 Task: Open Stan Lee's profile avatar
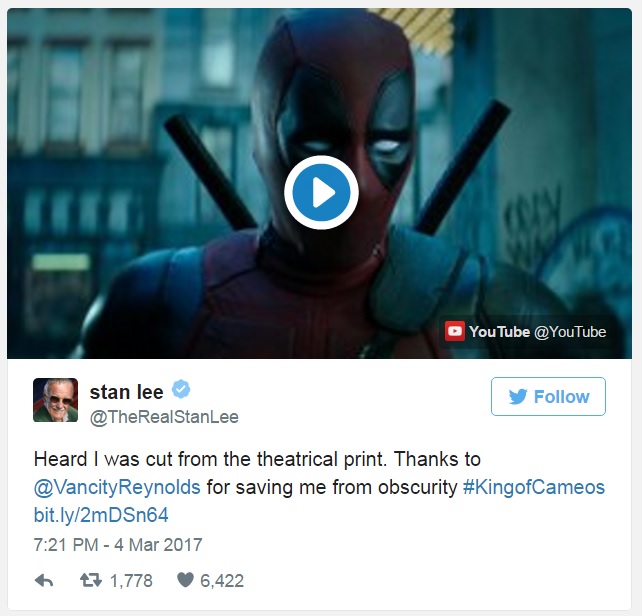click(55, 400)
